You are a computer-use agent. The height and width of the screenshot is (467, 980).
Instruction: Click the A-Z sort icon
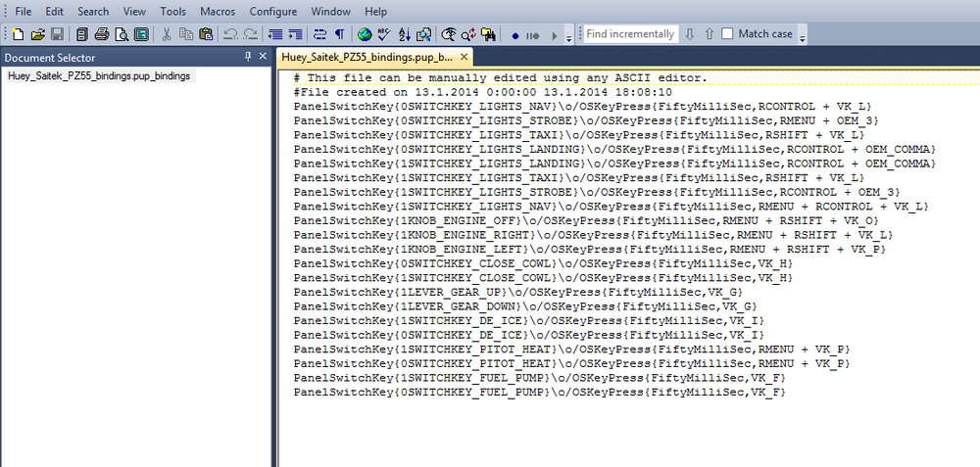(x=404, y=34)
